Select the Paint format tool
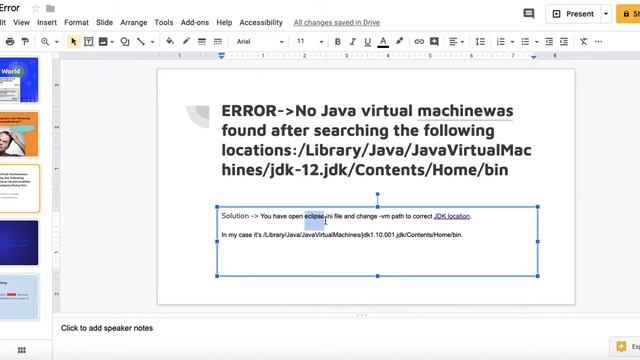 coord(25,42)
